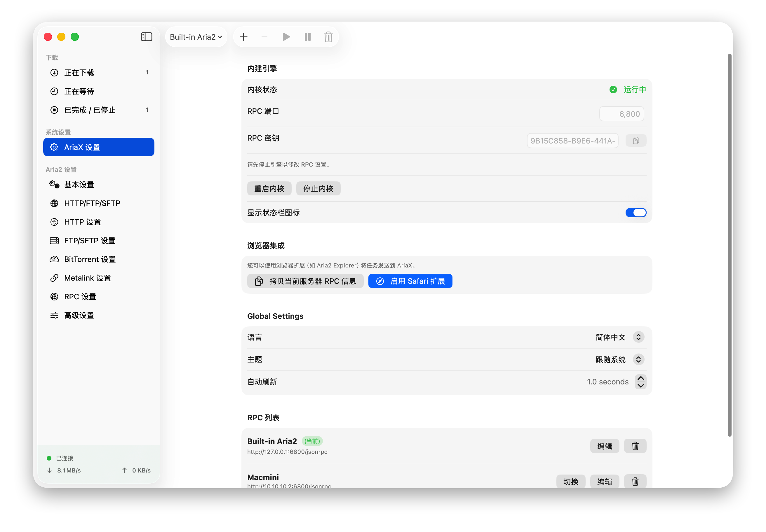Delete selected task with the toolbar trash icon
The image size is (766, 532).
(328, 37)
